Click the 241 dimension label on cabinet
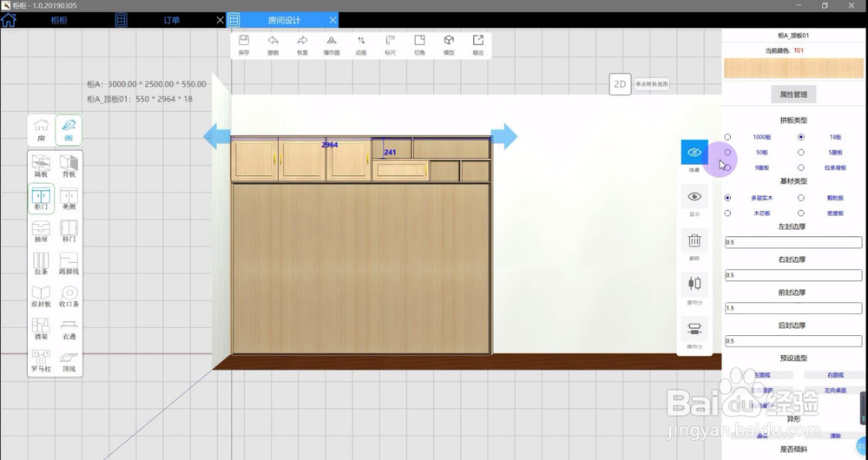 coord(390,152)
